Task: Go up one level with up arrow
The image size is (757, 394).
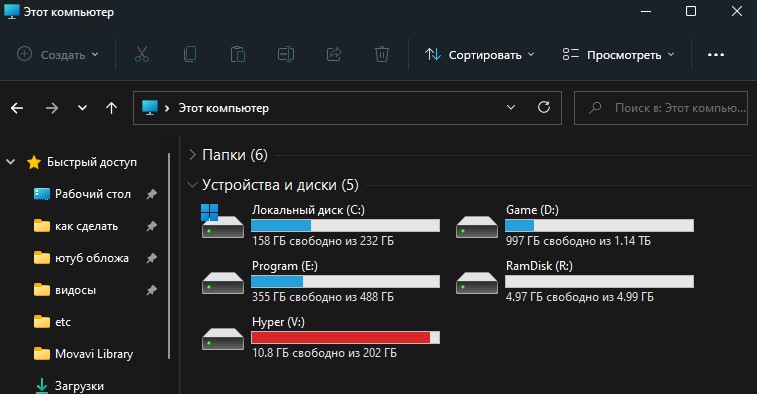Action: (112, 108)
